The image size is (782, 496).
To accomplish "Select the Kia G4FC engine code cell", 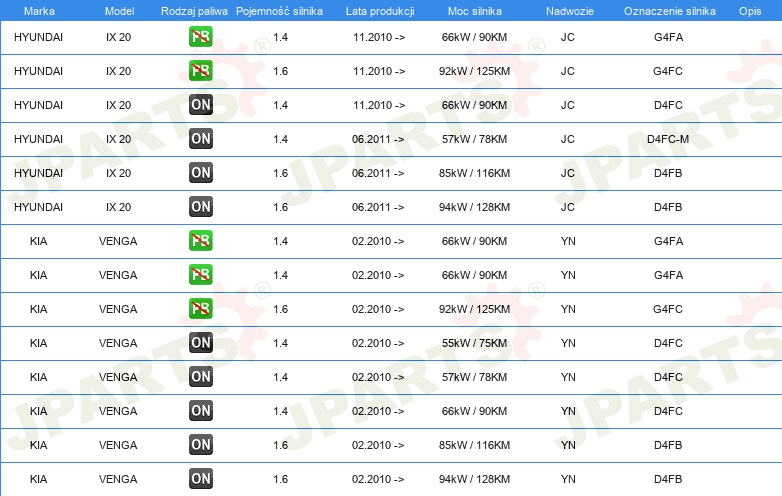I will pos(668,309).
